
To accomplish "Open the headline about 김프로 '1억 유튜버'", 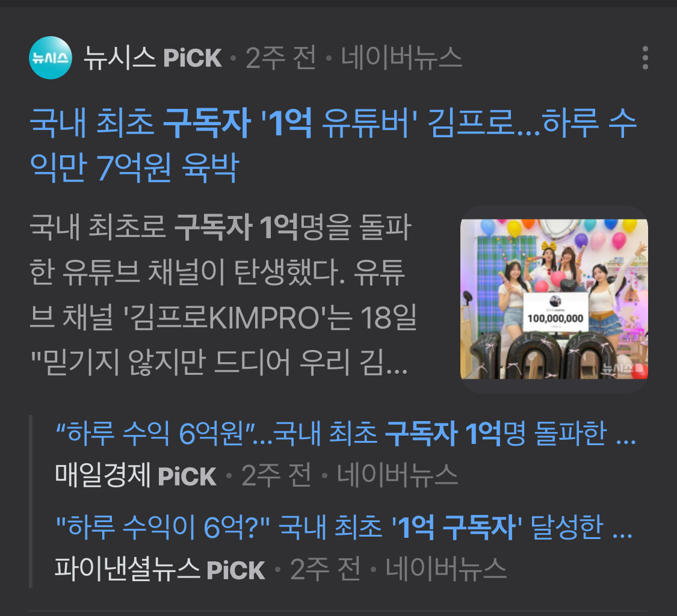I will (333, 146).
